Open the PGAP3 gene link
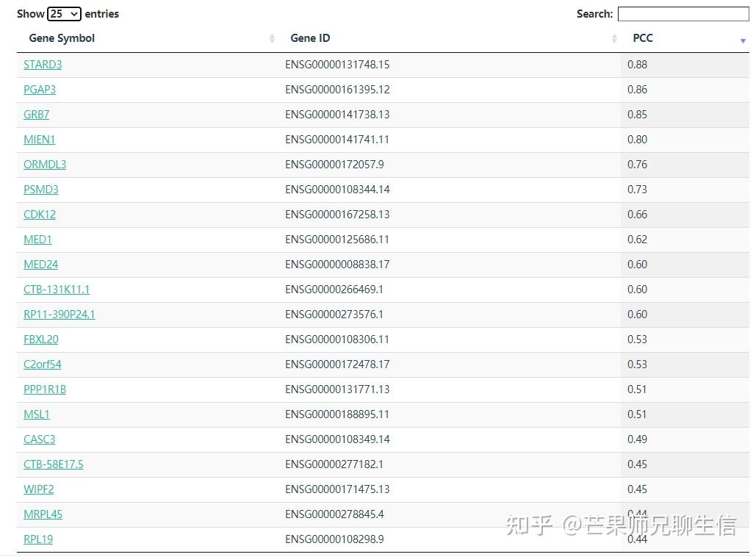The image size is (756, 557). (x=40, y=90)
